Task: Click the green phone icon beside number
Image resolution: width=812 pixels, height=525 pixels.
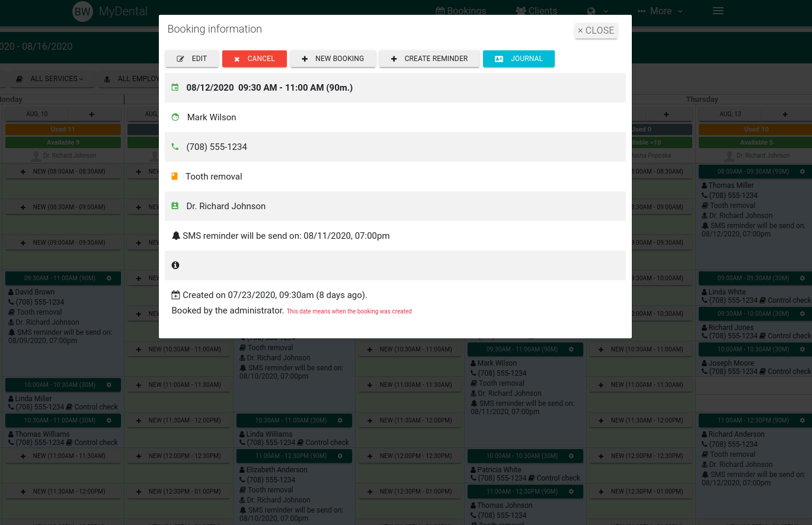Action: tap(175, 147)
